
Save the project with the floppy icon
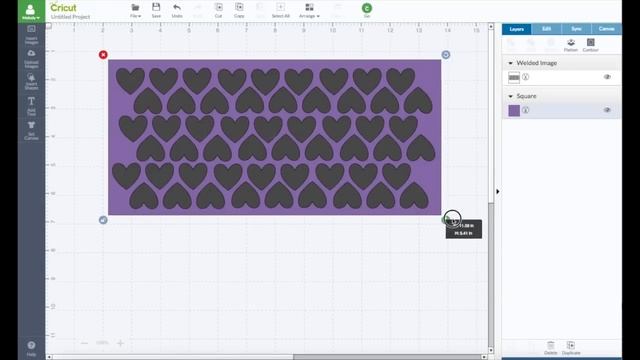156,11
